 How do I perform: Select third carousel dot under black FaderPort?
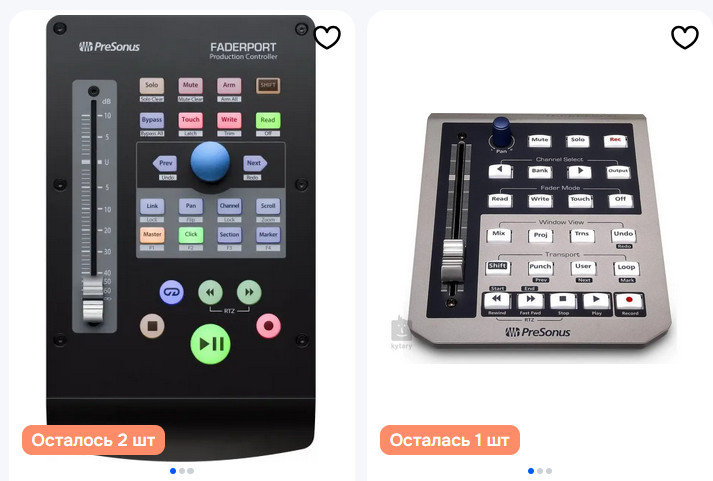pos(191,471)
